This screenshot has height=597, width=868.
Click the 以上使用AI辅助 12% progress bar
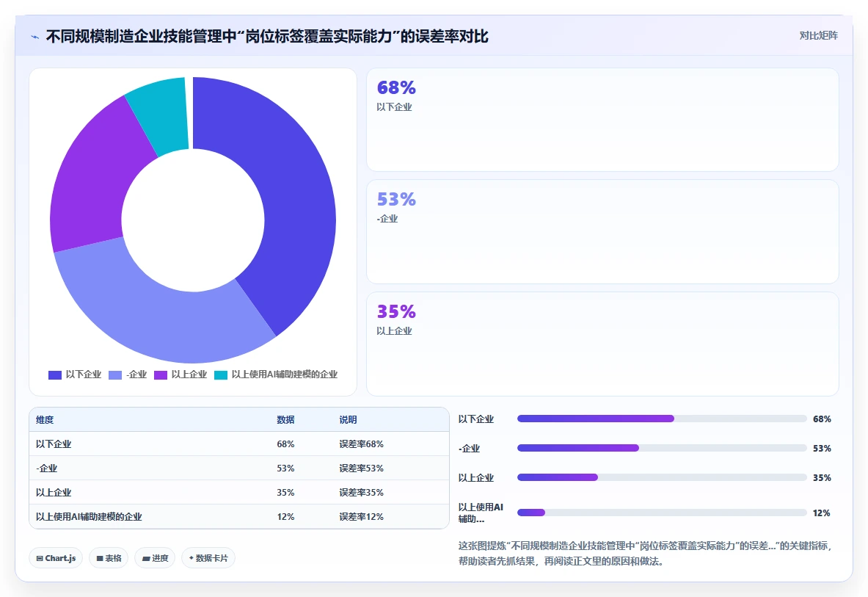(662, 513)
